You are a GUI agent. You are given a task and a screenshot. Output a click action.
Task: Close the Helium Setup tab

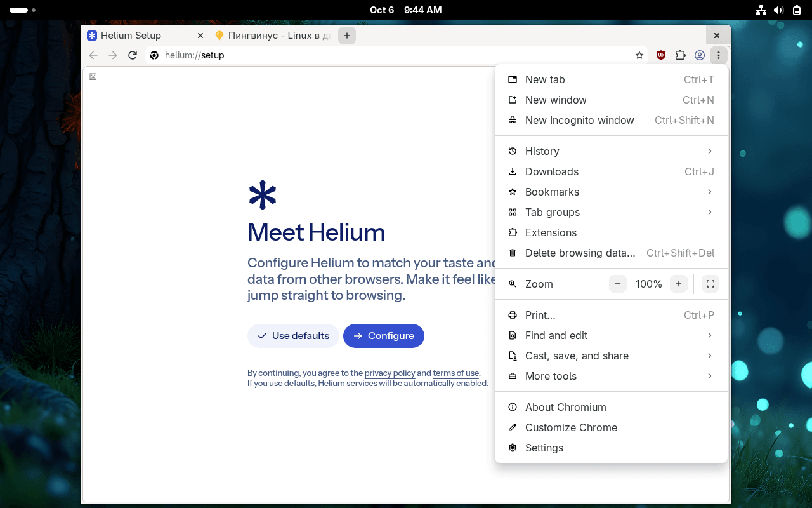tap(200, 36)
